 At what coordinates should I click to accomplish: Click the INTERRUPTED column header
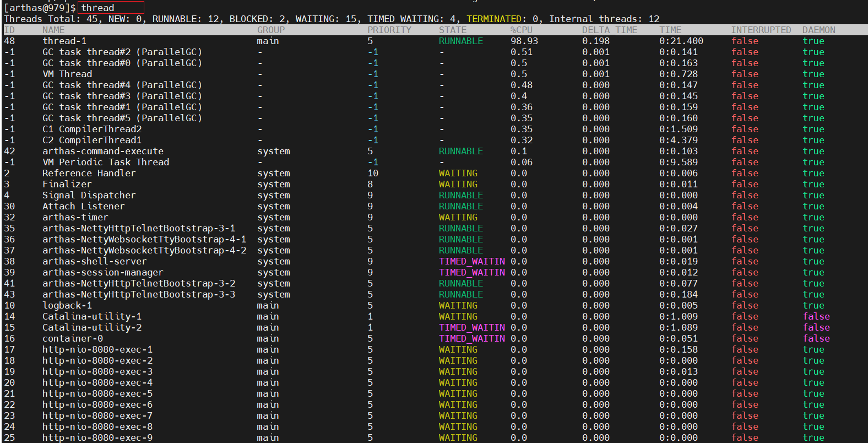pyautogui.click(x=761, y=30)
